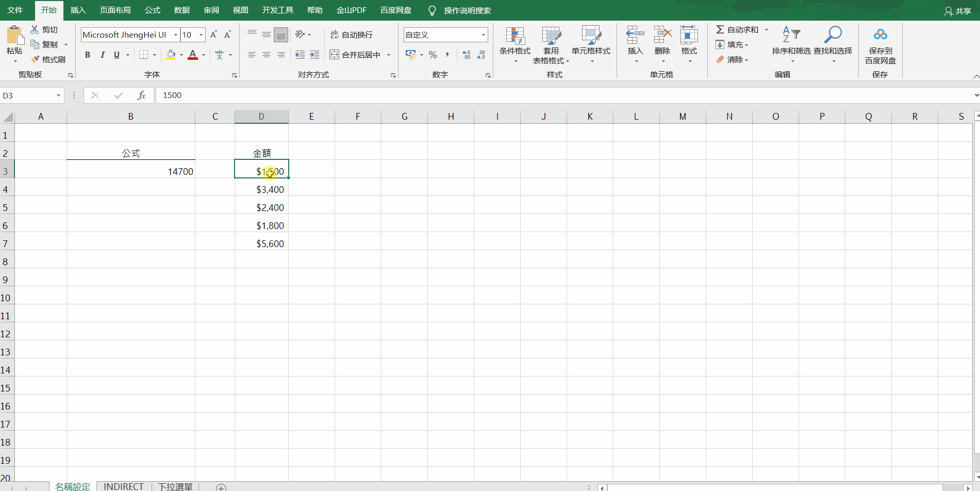Toggle bottom vertical alignment
The width and height of the screenshot is (980, 491).
click(x=281, y=35)
